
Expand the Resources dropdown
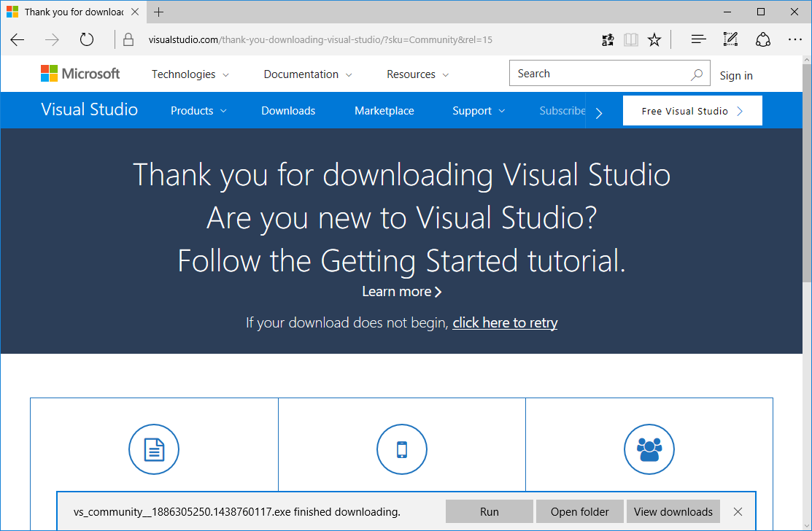417,74
